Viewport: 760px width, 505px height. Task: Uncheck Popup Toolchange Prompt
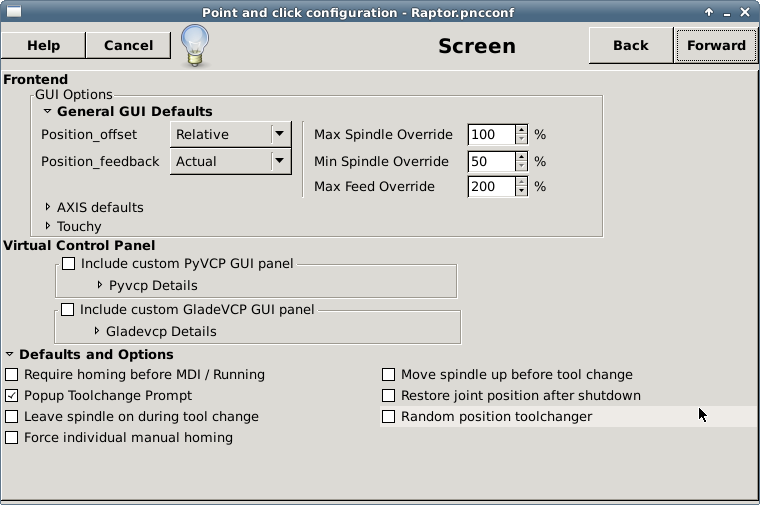pyautogui.click(x=12, y=395)
